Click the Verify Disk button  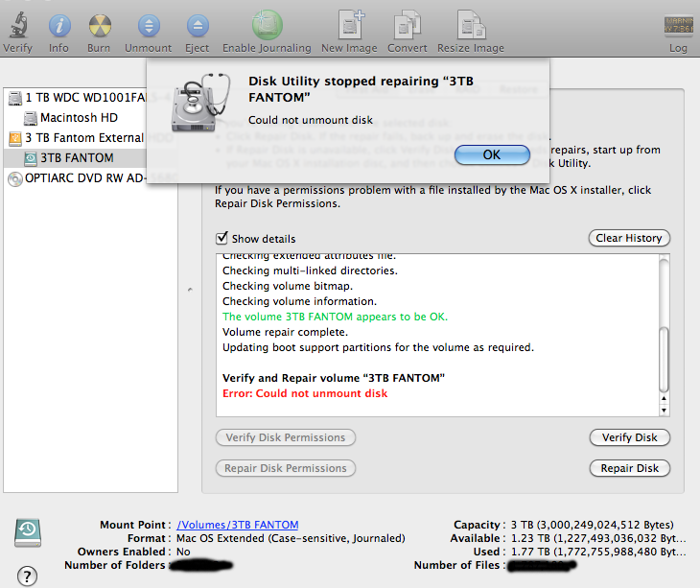point(629,437)
